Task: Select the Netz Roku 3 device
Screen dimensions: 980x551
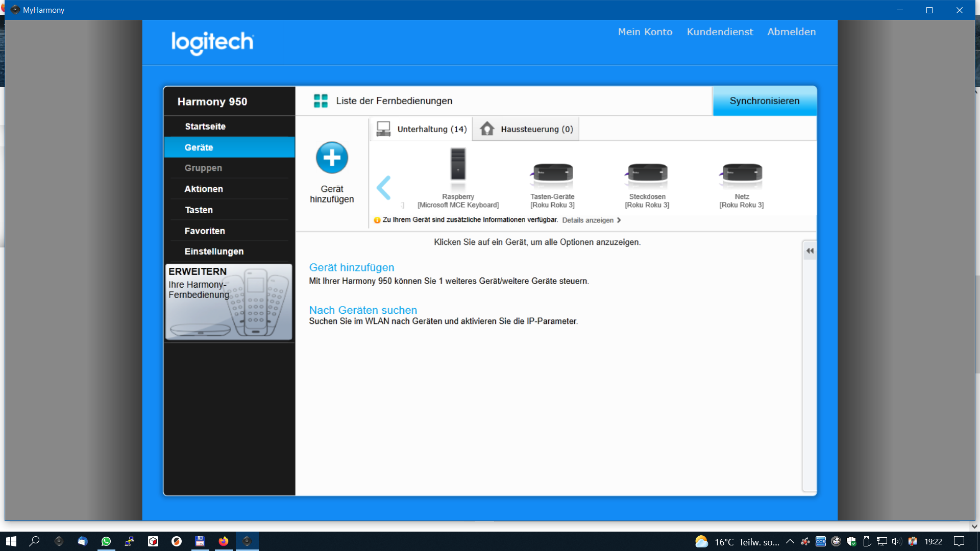Action: [742, 186]
